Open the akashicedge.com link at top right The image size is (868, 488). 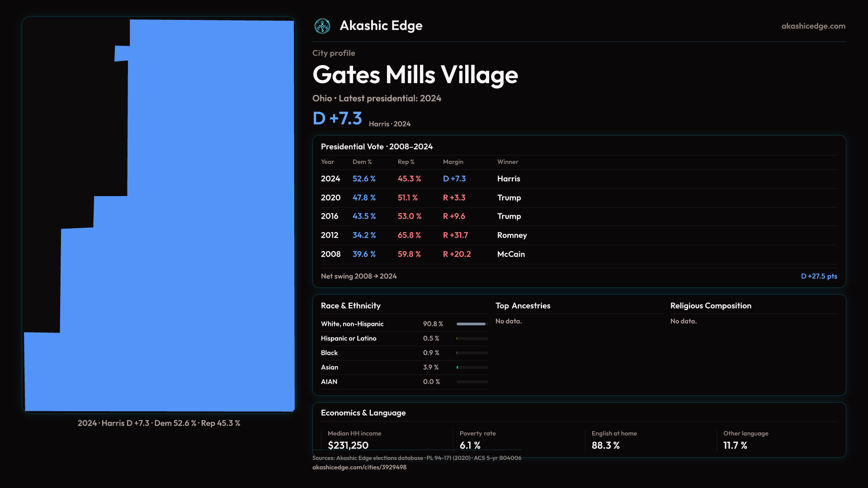[813, 26]
